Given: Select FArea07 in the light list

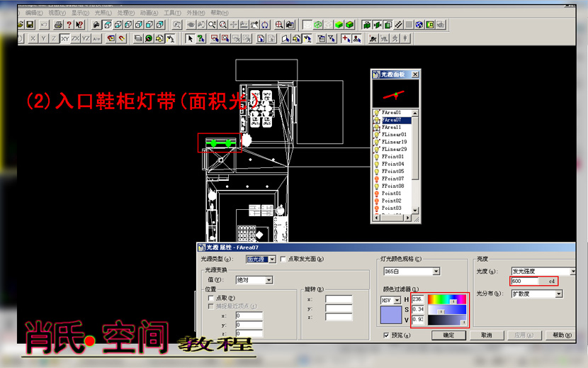Looking at the screenshot, I should [392, 120].
